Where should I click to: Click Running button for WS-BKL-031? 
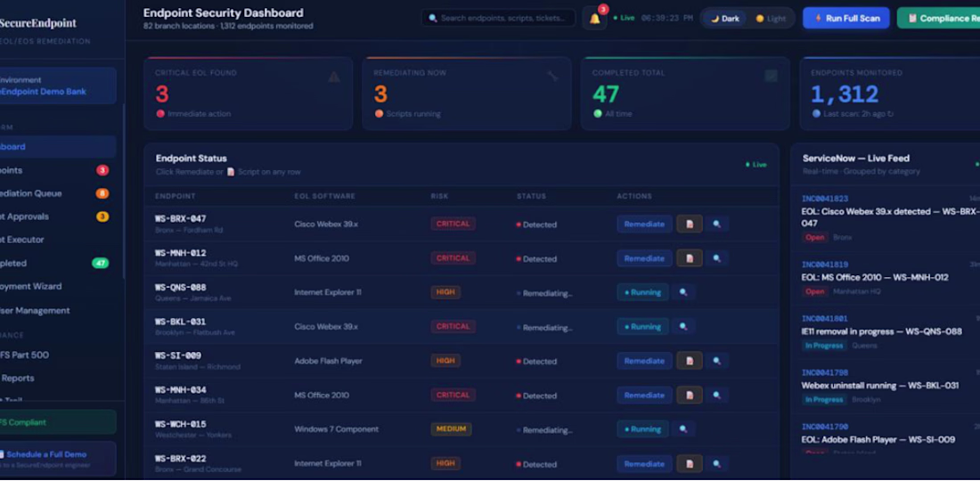[642, 326]
